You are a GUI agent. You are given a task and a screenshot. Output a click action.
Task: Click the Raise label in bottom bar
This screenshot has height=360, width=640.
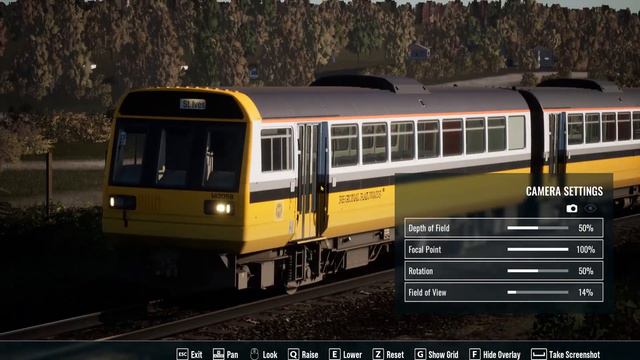click(310, 355)
